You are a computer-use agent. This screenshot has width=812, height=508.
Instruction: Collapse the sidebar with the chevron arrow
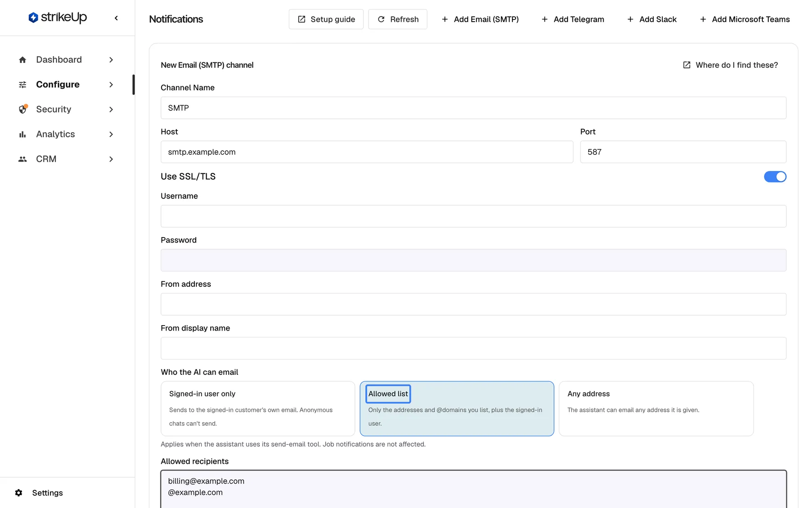click(x=116, y=18)
